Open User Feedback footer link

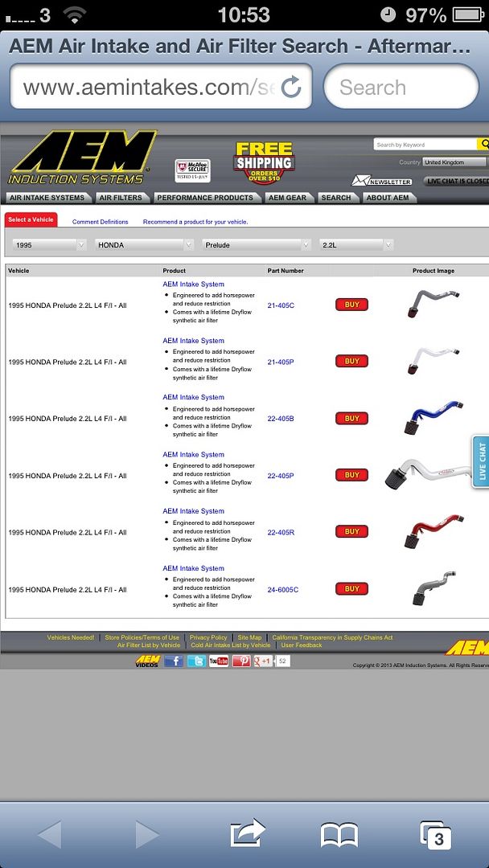coord(302,645)
